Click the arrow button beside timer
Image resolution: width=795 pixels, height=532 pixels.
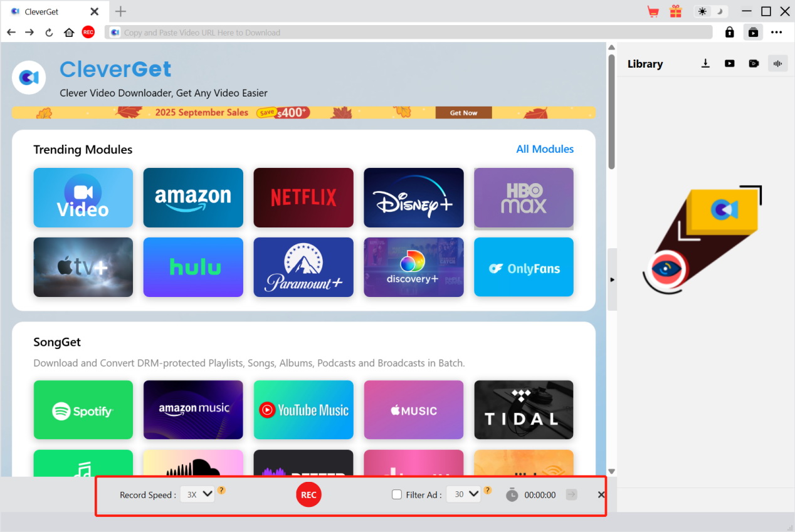point(571,494)
